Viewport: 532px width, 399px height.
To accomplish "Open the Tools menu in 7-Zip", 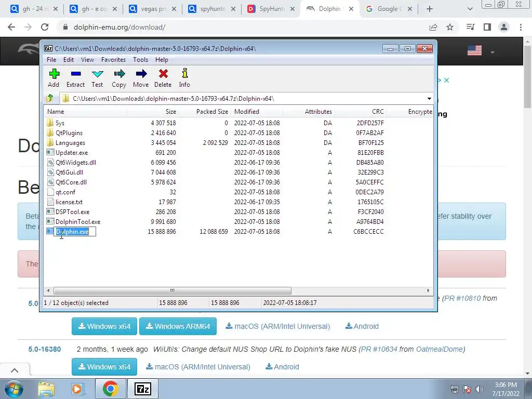I will coord(140,60).
